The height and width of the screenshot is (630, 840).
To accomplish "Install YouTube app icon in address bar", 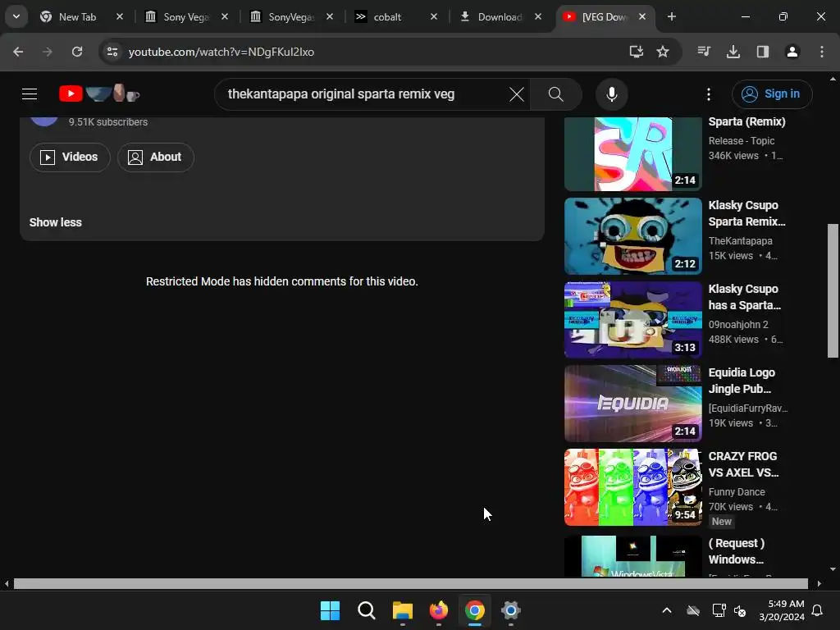I will (x=636, y=52).
